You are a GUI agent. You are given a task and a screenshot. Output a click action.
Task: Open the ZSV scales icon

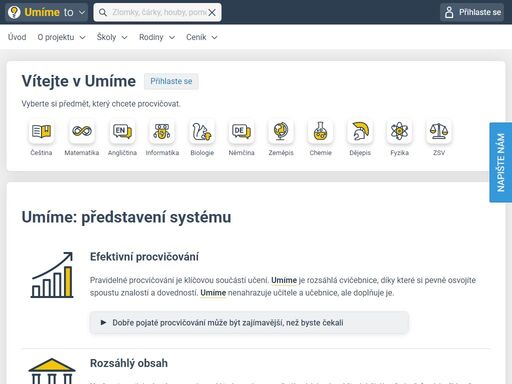coord(439,131)
